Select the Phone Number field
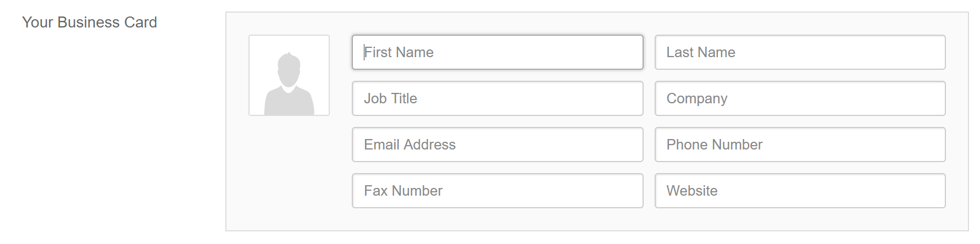The height and width of the screenshot is (244, 980). click(800, 145)
